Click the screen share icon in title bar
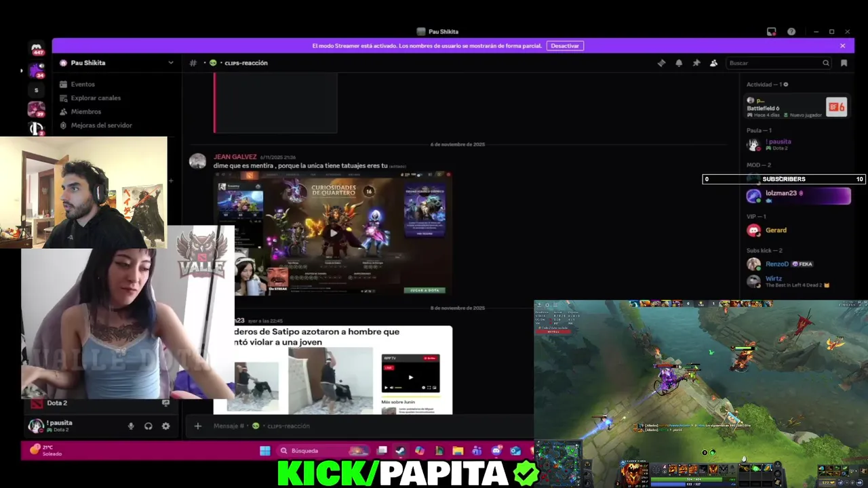The image size is (868, 488). [771, 32]
